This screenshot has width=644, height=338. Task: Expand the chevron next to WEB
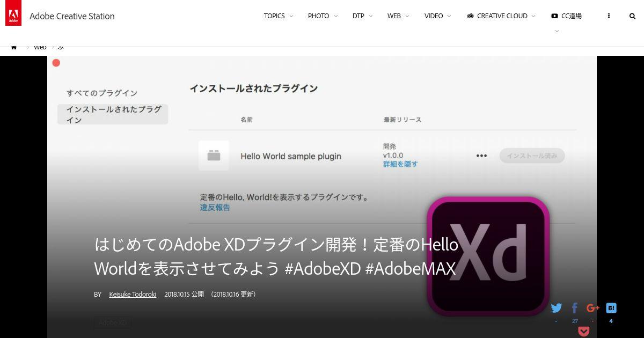coord(407,16)
